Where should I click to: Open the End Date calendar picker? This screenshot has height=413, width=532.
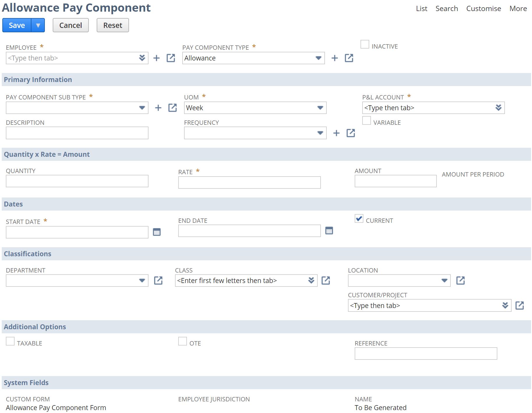[329, 230]
